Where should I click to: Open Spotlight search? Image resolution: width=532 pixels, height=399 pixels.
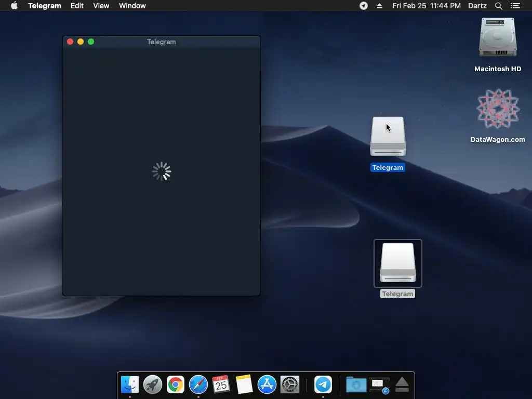(x=498, y=6)
